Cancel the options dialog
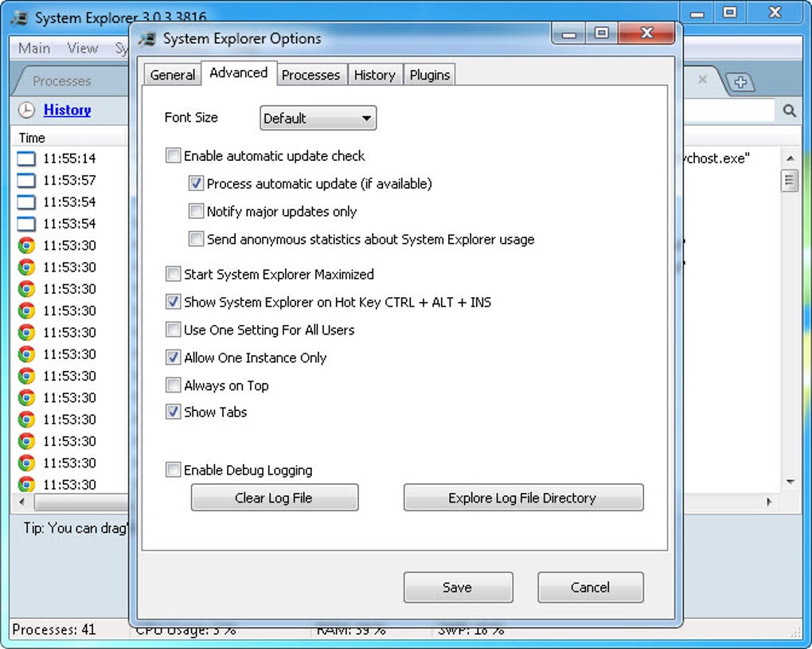812x649 pixels. pyautogui.click(x=591, y=588)
